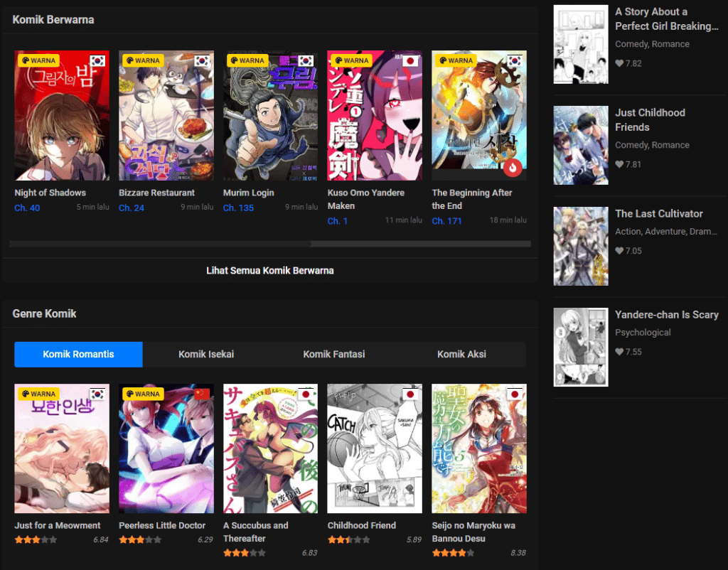Open Murim Login Ch. 135
728x570 pixels.
click(238, 208)
